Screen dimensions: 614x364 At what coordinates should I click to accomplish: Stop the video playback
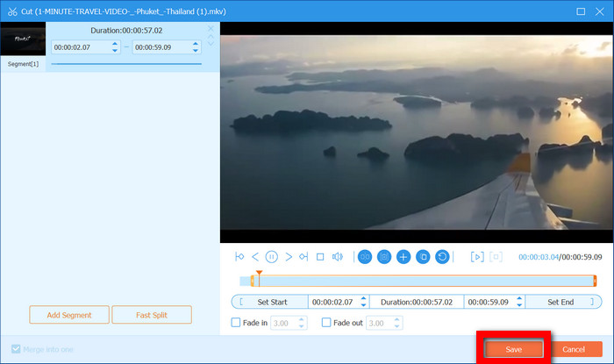(320, 257)
